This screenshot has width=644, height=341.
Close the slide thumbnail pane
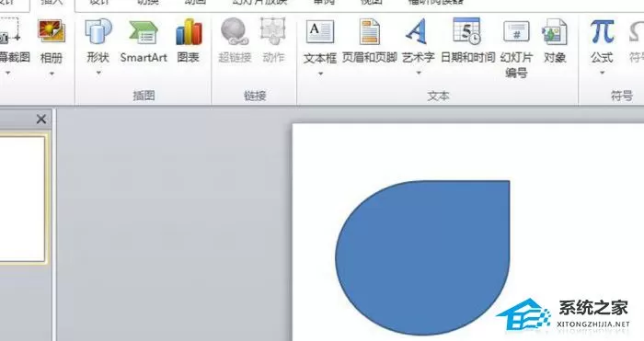(41, 119)
